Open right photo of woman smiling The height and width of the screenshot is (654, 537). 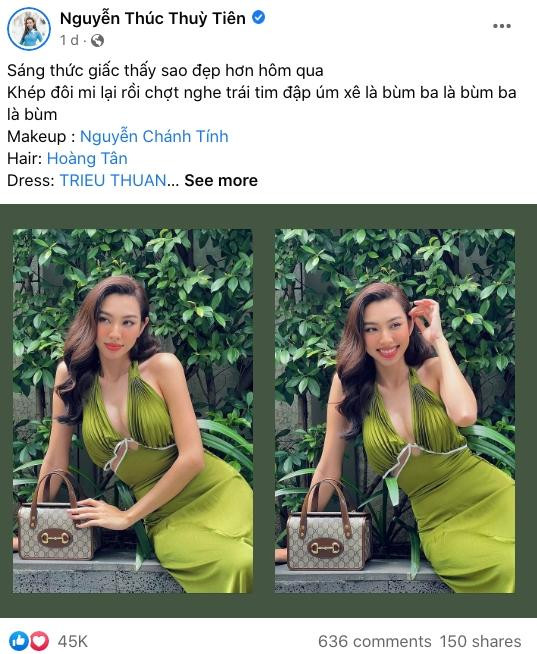click(x=395, y=411)
